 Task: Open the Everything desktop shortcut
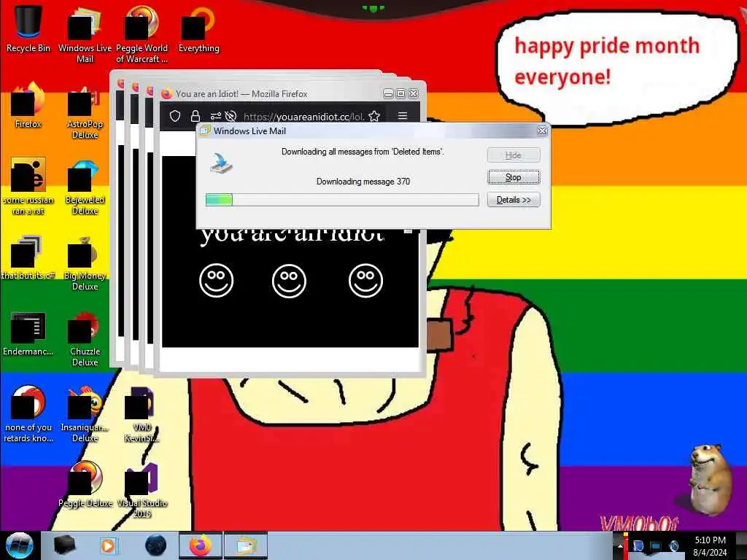tap(198, 28)
